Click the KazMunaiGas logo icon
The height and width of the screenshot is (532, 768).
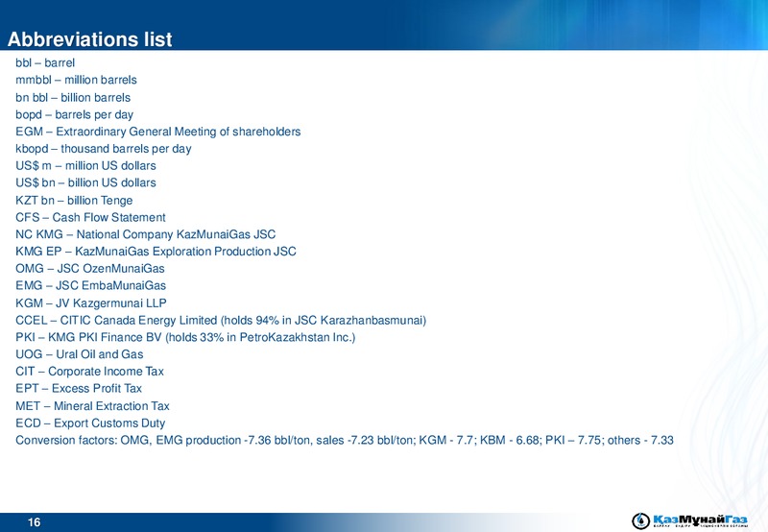coord(640,520)
